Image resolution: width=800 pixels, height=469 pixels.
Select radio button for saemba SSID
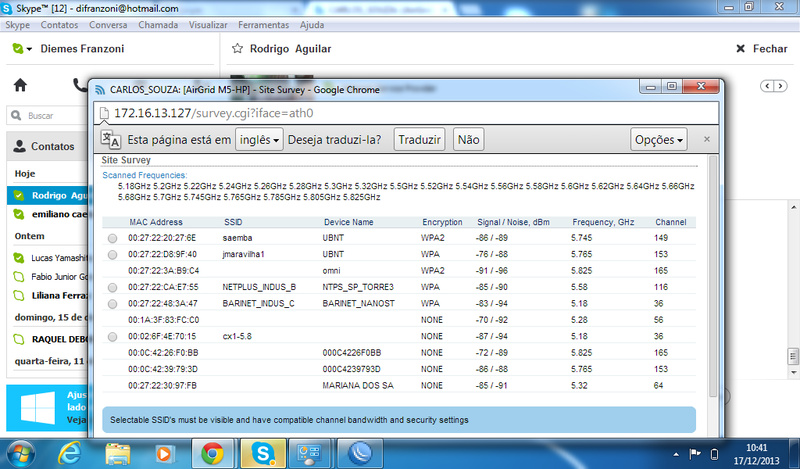point(112,238)
